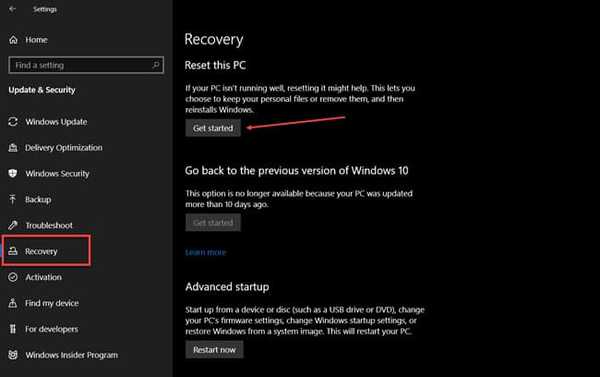Click the Home house icon

13,40
